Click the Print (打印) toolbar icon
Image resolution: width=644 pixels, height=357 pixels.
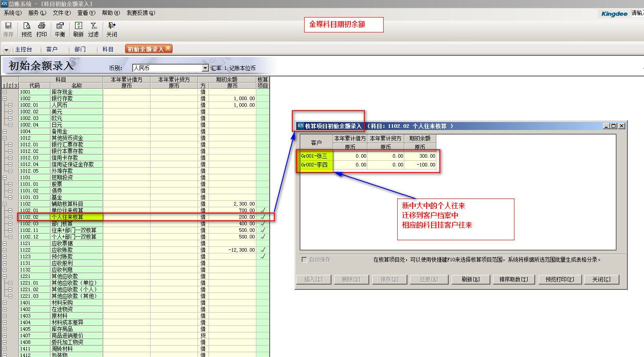tap(42, 29)
